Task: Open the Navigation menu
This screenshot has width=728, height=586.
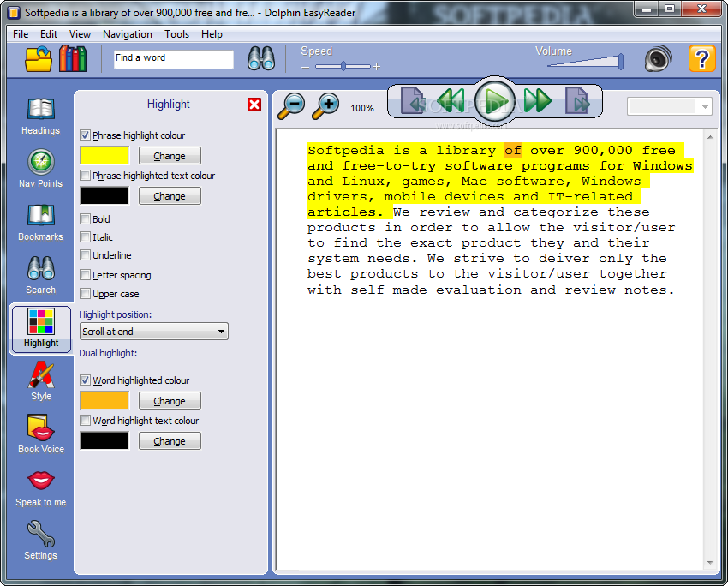Action: coord(128,34)
